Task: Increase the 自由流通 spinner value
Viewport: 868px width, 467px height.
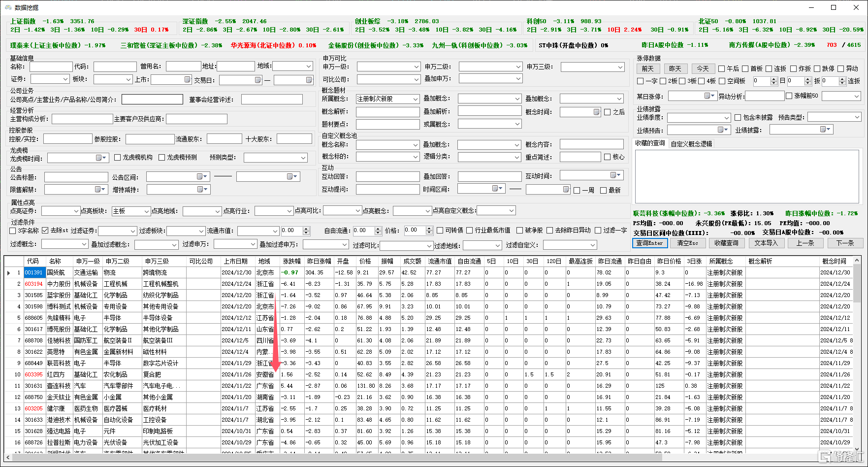Action: pos(378,229)
